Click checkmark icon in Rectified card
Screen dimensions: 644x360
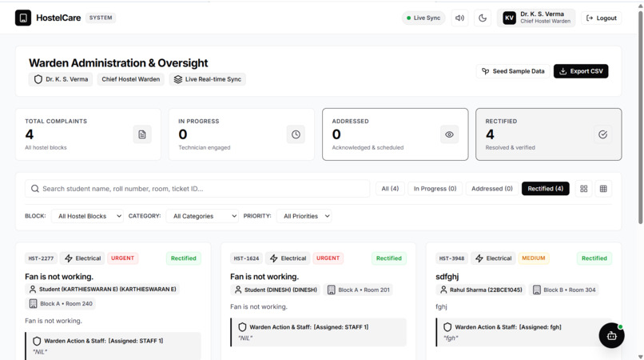[602, 134]
